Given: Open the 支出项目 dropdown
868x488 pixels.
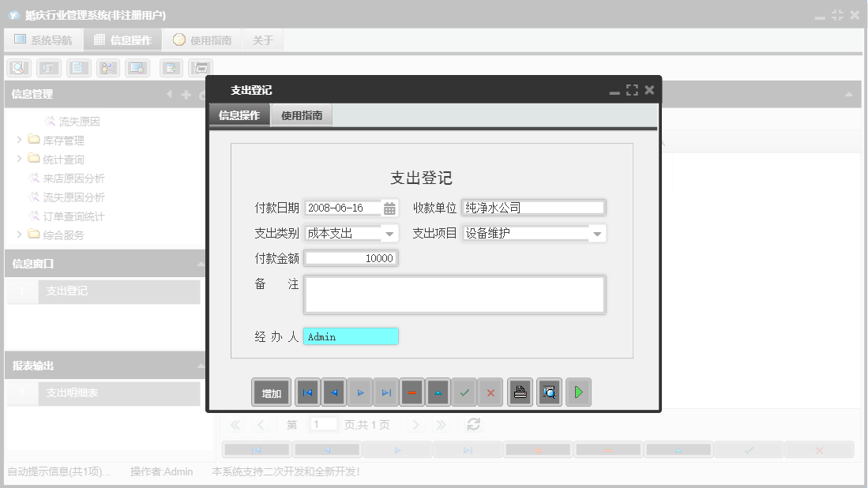Looking at the screenshot, I should [598, 232].
